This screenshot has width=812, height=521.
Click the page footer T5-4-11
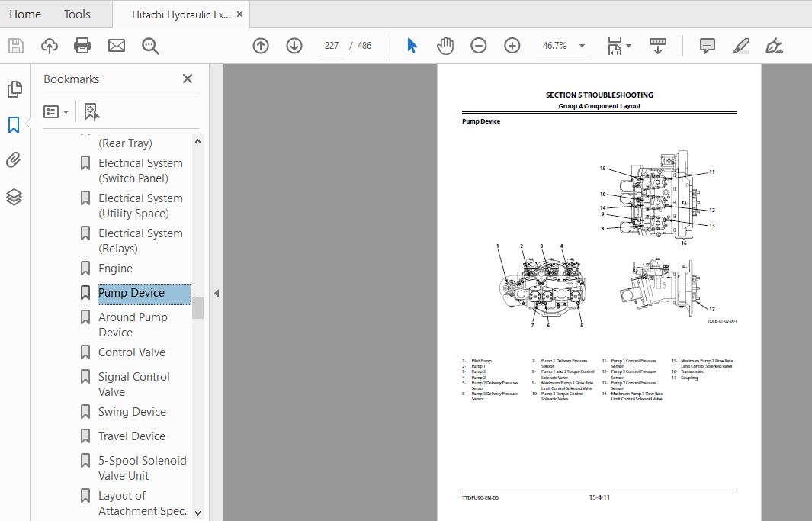pyautogui.click(x=599, y=497)
